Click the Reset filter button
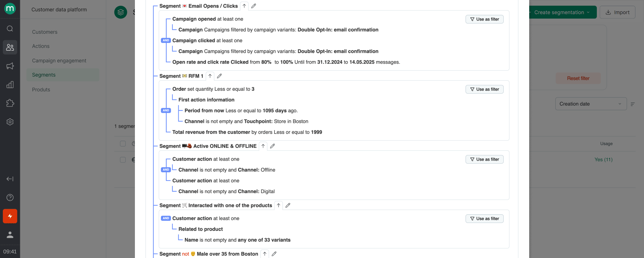The height and width of the screenshot is (258, 644). 578,78
